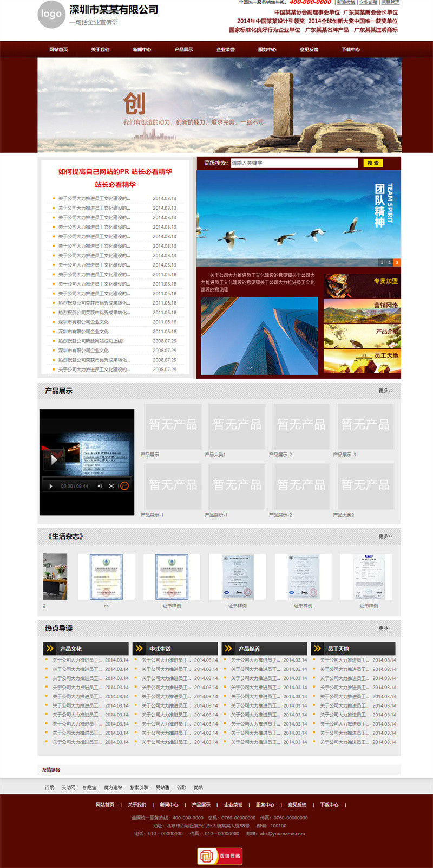Click the 中式生活 column header
The image size is (433, 868).
tap(175, 649)
